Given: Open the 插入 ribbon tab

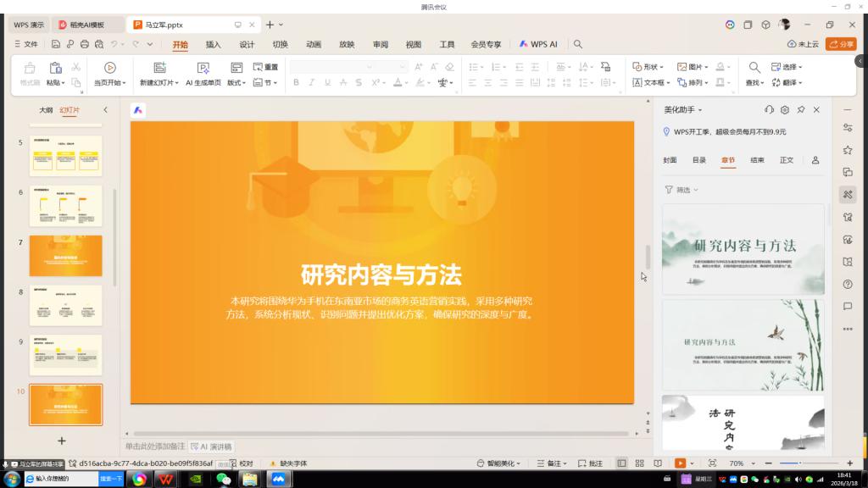Looking at the screenshot, I should pyautogui.click(x=213, y=45).
